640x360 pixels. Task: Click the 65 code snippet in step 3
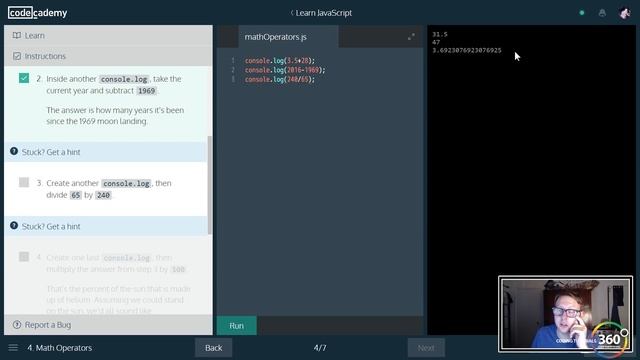(x=76, y=195)
